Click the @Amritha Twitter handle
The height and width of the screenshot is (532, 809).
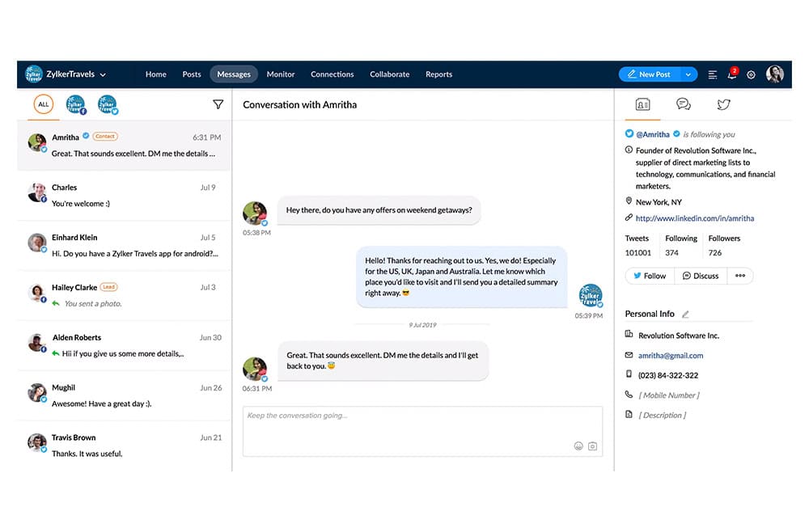coord(652,134)
